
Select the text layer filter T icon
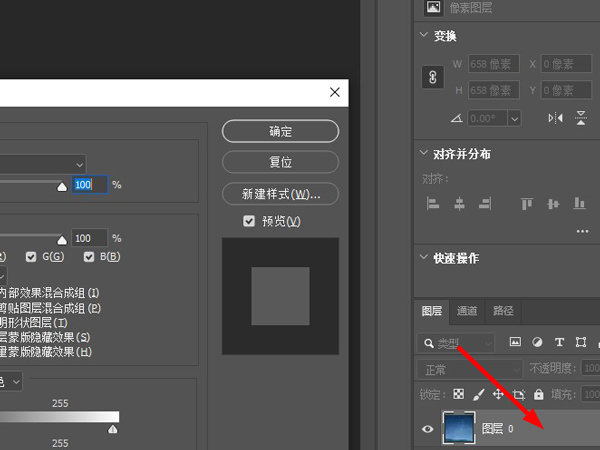[x=559, y=342]
